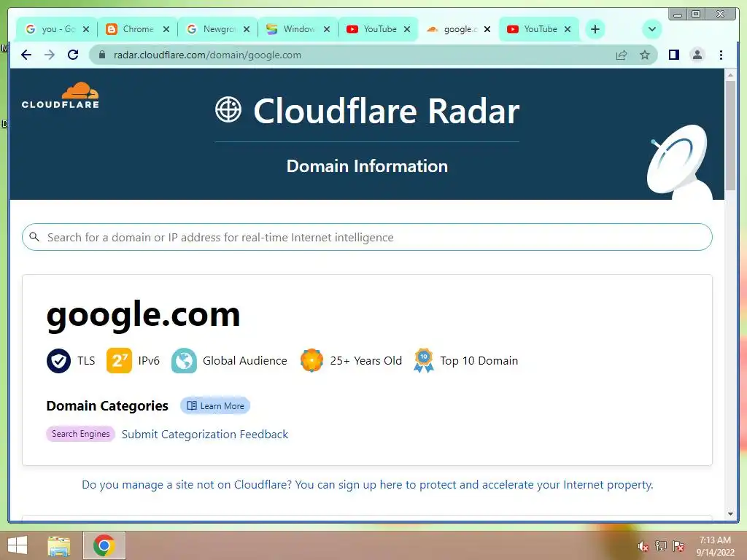Click the 25+ Years Old badge icon
This screenshot has width=747, height=560.
[311, 360]
